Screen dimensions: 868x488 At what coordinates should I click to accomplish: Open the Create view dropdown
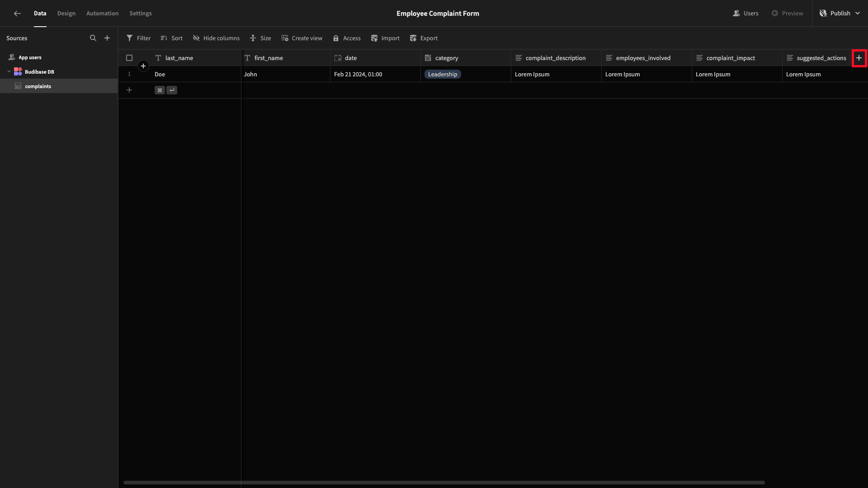pos(302,38)
